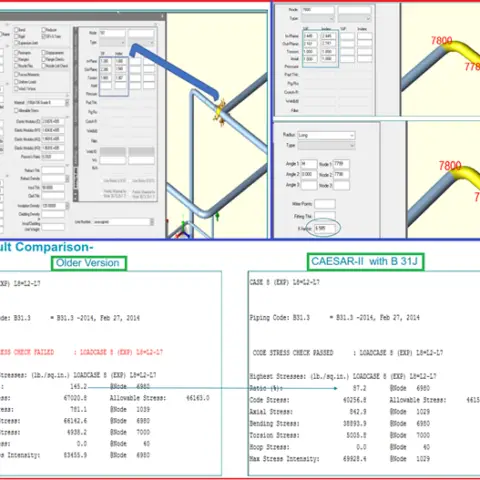Click the Cladding Density field
Viewport: 480px width, 480px height.
(53, 214)
